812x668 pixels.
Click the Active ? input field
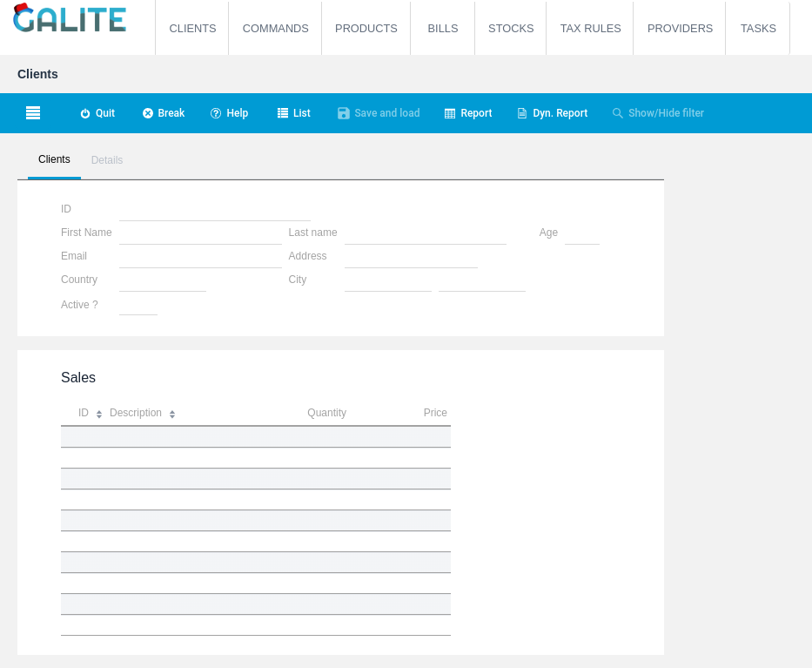138,304
